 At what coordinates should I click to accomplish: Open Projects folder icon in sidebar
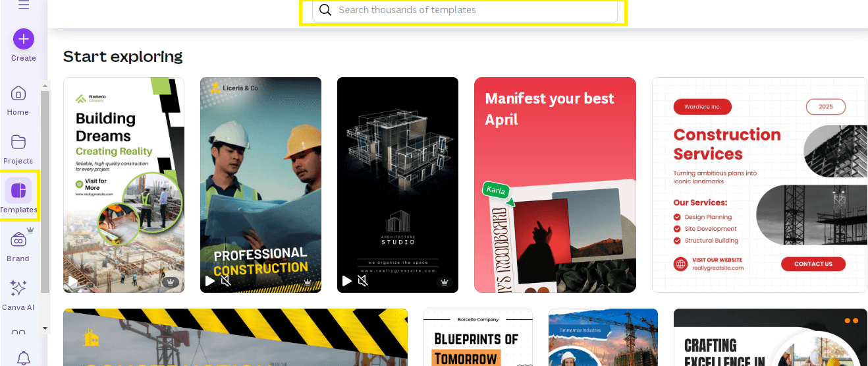pos(18,142)
